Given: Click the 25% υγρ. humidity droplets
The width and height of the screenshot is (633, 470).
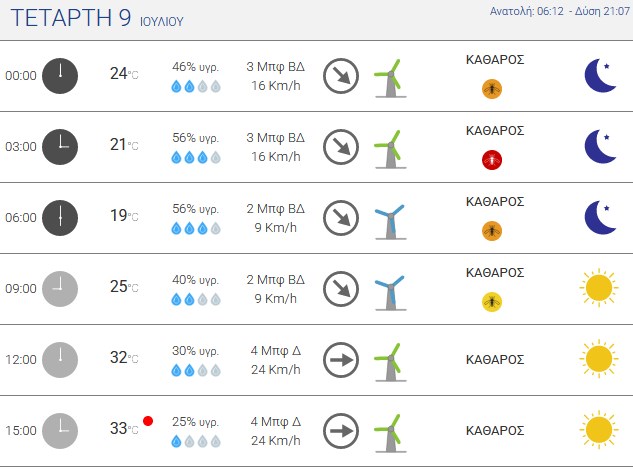Looking at the screenshot, I should click(196, 441).
